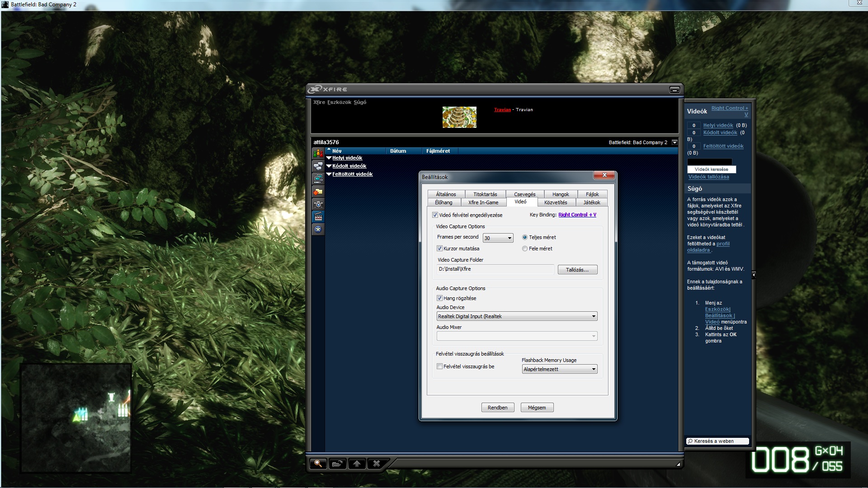Screen dimensions: 868x488
Task: Click Mégsem button
Action: [537, 408]
